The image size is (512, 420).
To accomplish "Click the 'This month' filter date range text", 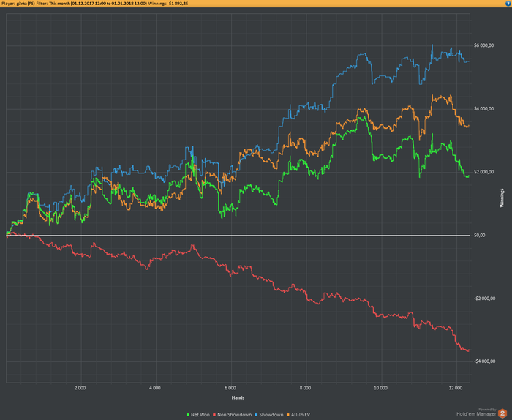I will pyautogui.click(x=98, y=4).
